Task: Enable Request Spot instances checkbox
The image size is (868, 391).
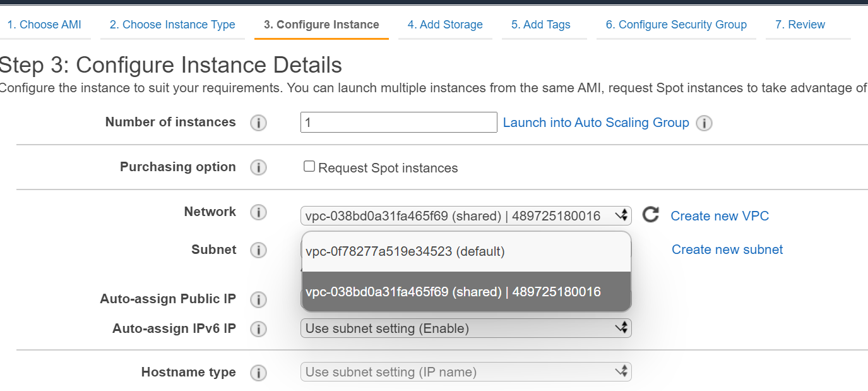Action: [309, 166]
